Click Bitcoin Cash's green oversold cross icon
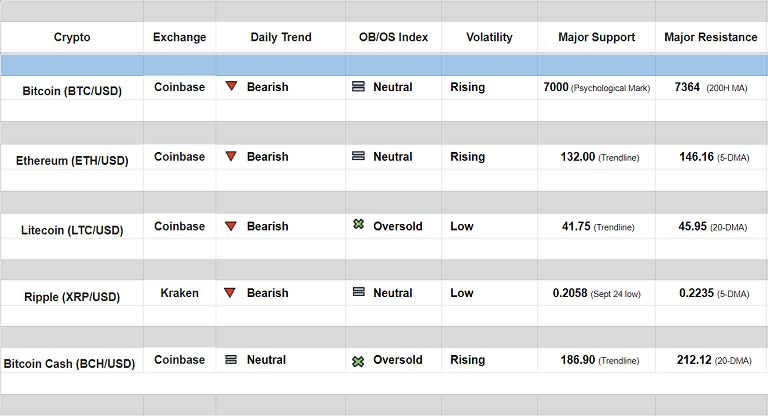The width and height of the screenshot is (768, 416). [x=358, y=360]
